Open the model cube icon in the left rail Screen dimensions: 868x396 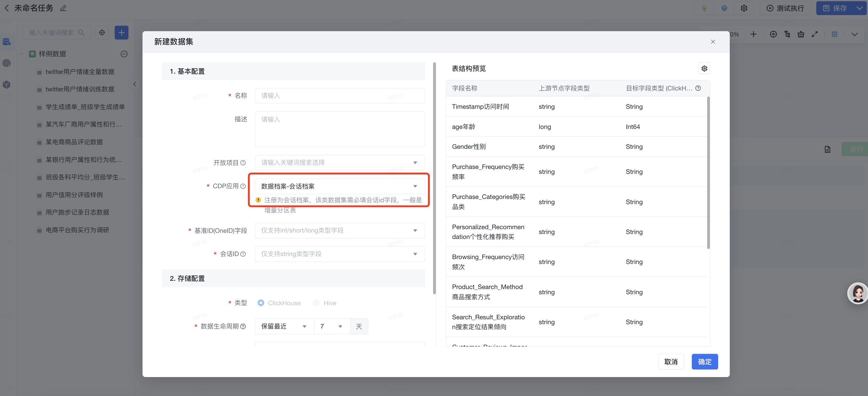point(6,84)
